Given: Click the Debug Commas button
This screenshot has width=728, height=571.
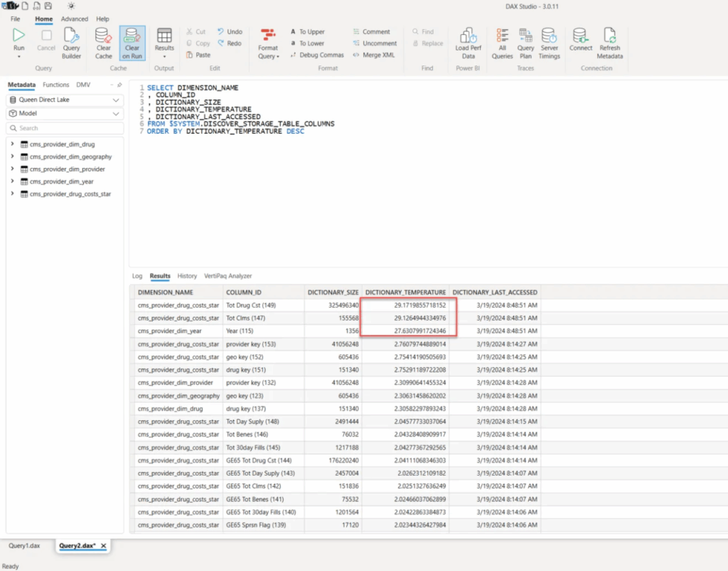Looking at the screenshot, I should tap(316, 55).
